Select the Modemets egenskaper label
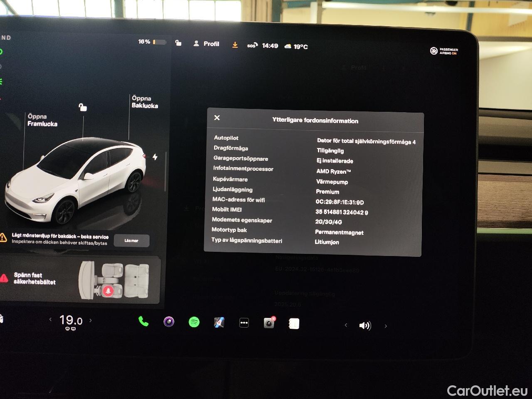This screenshot has width=532, height=399. [242, 220]
